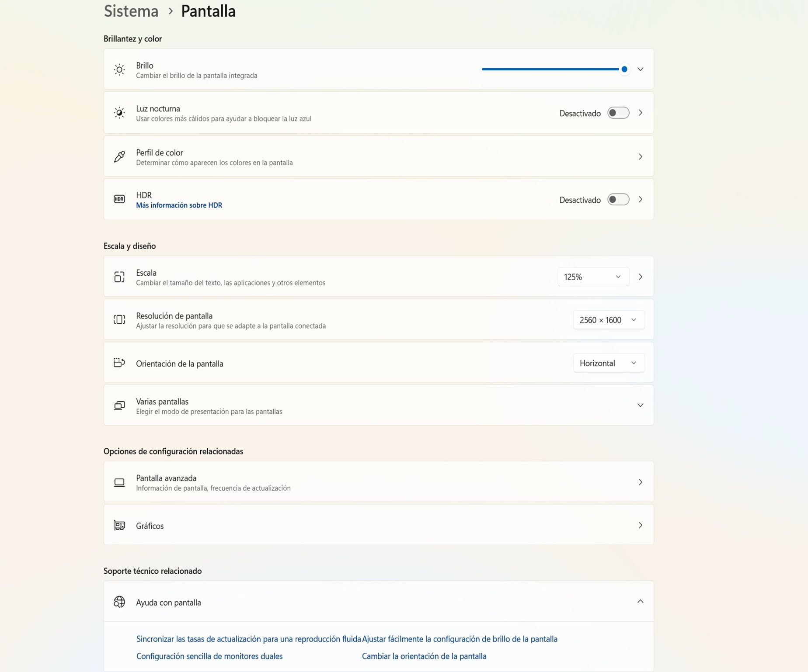Click the Brillo sun icon
Viewport: 808px width, 672px height.
(x=119, y=69)
